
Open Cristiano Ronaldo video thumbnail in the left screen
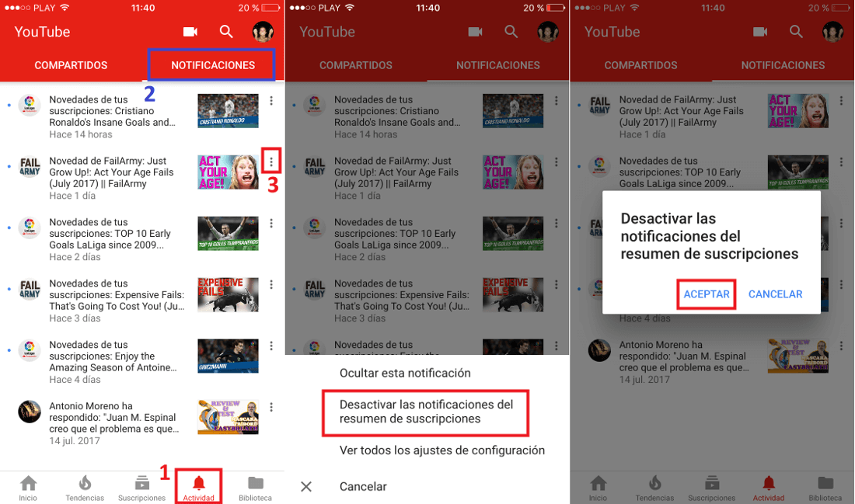228,110
